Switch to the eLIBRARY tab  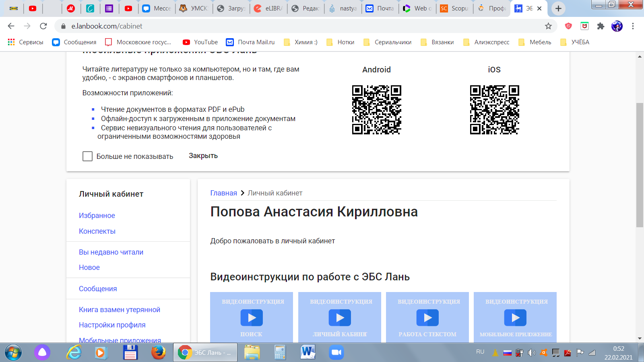pyautogui.click(x=268, y=8)
